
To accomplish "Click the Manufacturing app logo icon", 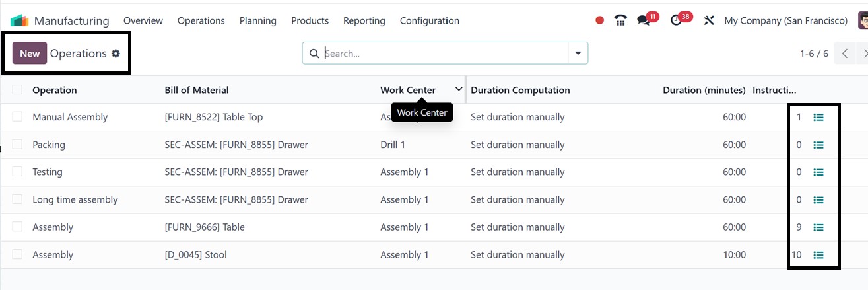I will [20, 20].
